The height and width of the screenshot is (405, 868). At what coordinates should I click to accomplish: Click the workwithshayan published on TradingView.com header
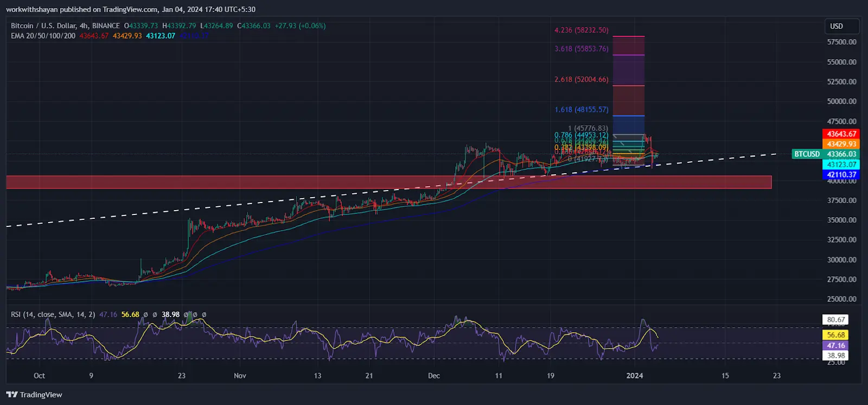click(x=131, y=9)
